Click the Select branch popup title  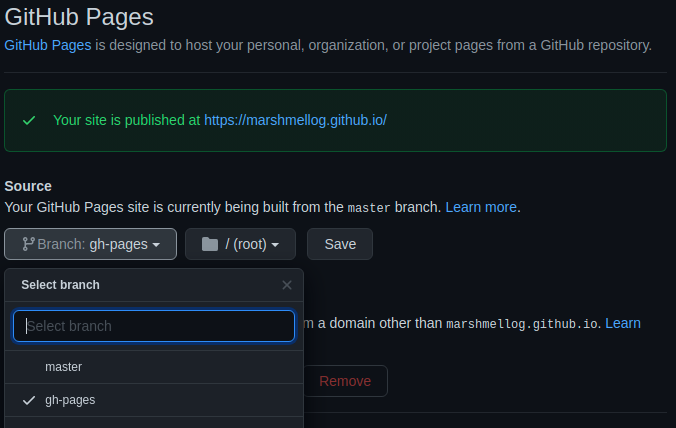(60, 285)
